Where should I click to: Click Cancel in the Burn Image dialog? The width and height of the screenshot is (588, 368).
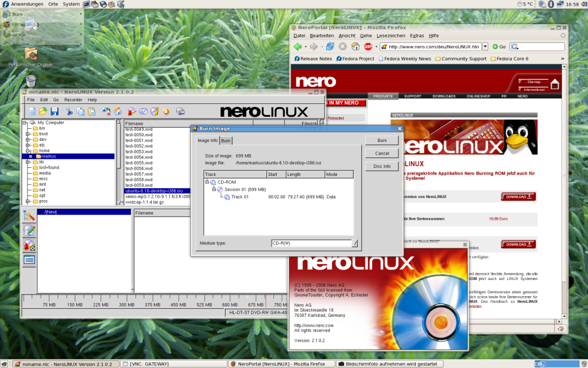pos(382,154)
